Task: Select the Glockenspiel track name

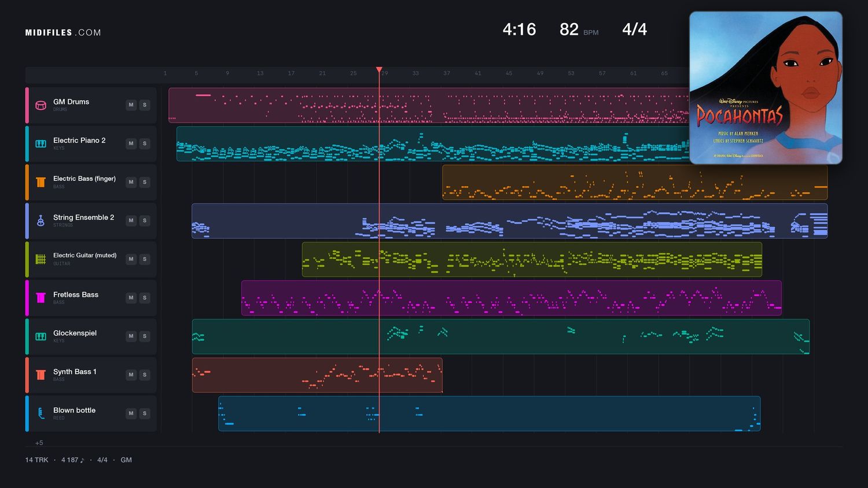Action: point(75,333)
